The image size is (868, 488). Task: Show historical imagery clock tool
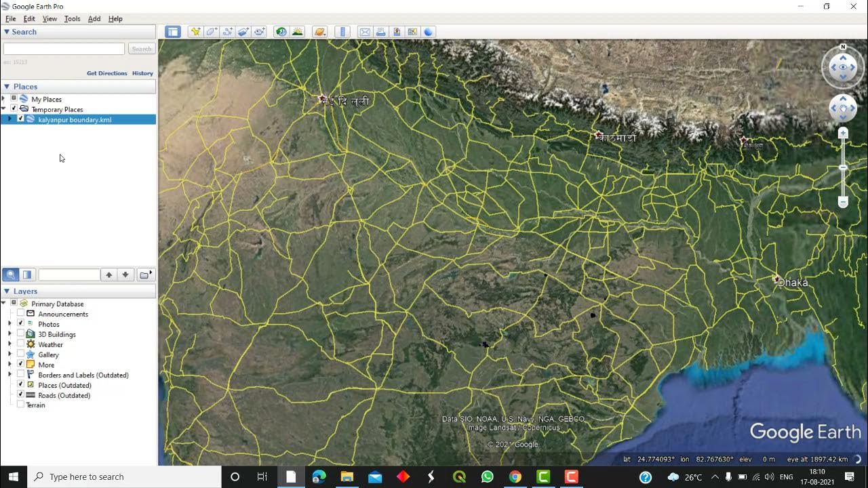pos(281,32)
